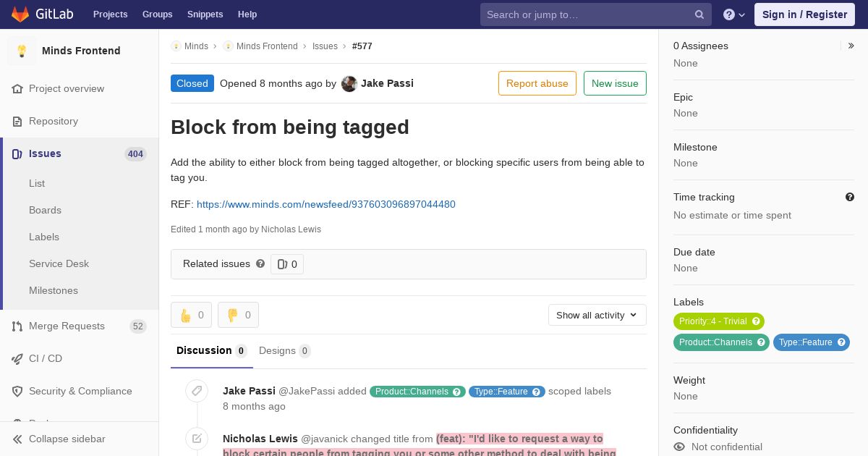Click the CI / CD rocket icon
Screen dimensions: 868x456
17,359
